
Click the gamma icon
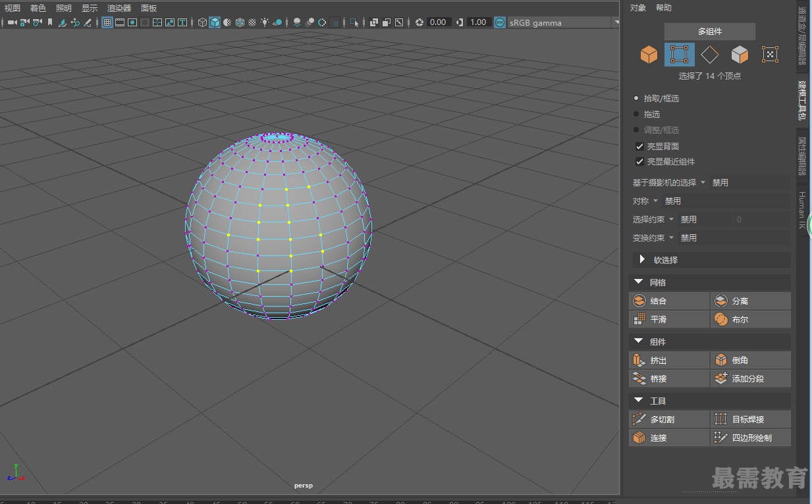pos(460,22)
